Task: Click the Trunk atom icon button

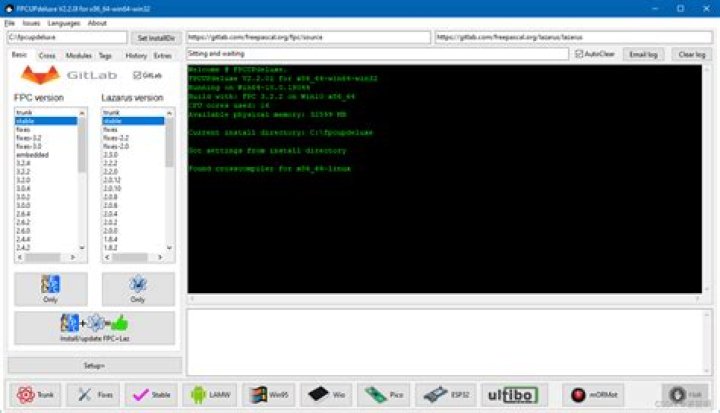Action: point(35,395)
